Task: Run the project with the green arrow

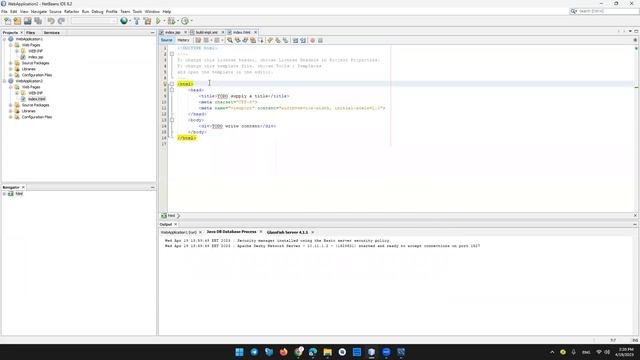Action: pyautogui.click(x=158, y=21)
